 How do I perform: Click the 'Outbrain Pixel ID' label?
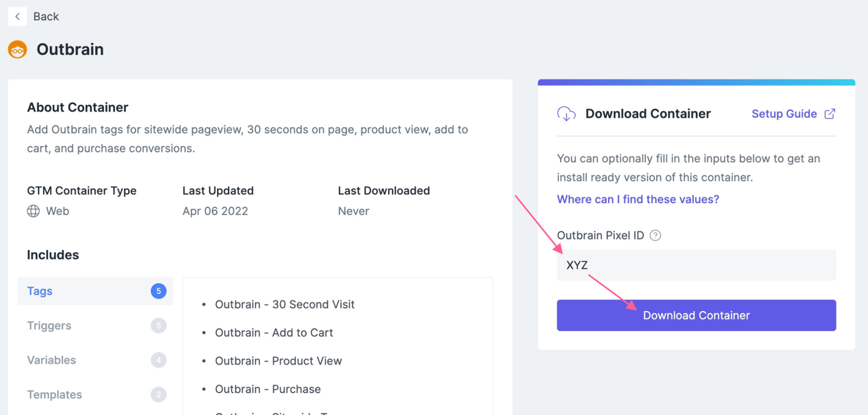click(601, 235)
